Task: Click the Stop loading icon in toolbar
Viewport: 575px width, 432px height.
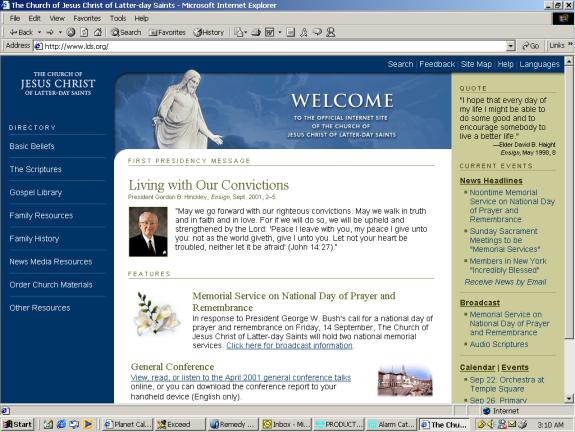Action: coord(71,32)
